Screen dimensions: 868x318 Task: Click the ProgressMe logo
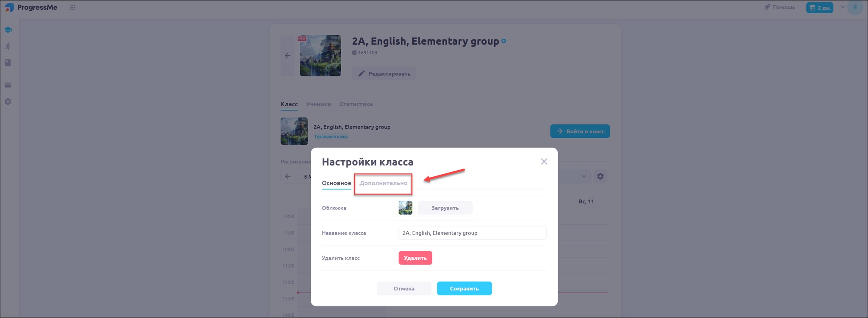(31, 8)
